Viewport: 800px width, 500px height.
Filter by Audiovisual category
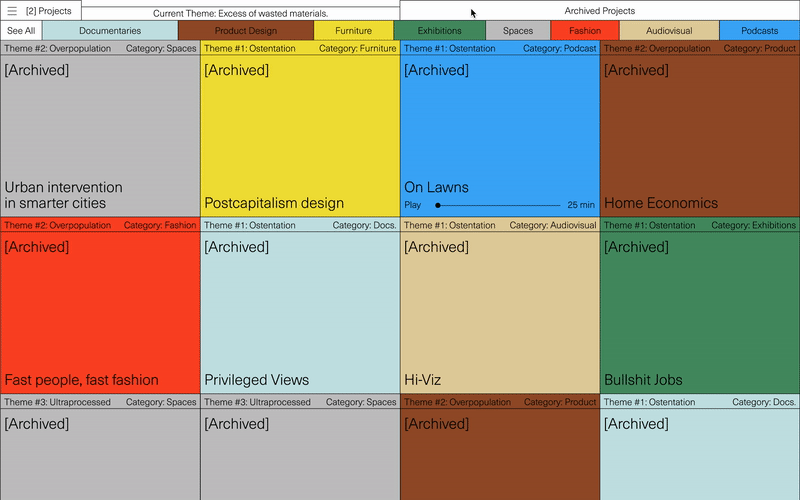click(x=669, y=31)
